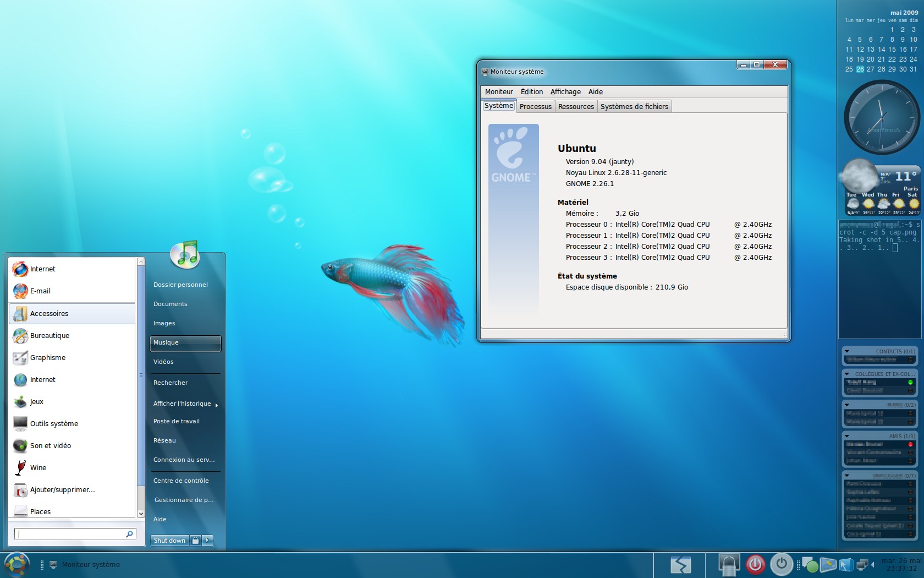This screenshot has height=578, width=924.
Task: Click the online green-status contact in Collègues
Action: 879,382
